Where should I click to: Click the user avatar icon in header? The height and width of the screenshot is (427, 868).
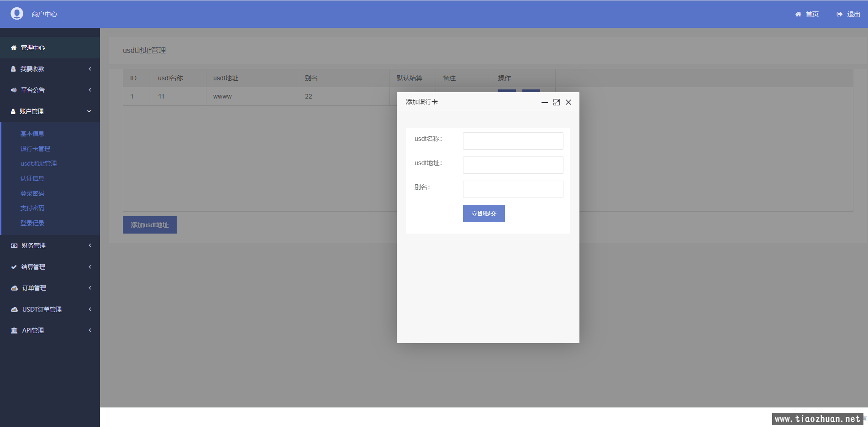17,14
